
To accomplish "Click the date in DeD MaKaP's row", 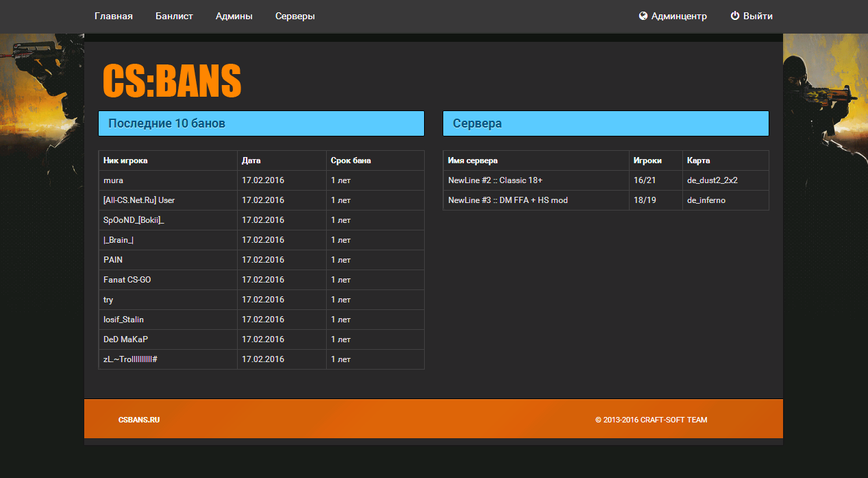I will tap(263, 339).
